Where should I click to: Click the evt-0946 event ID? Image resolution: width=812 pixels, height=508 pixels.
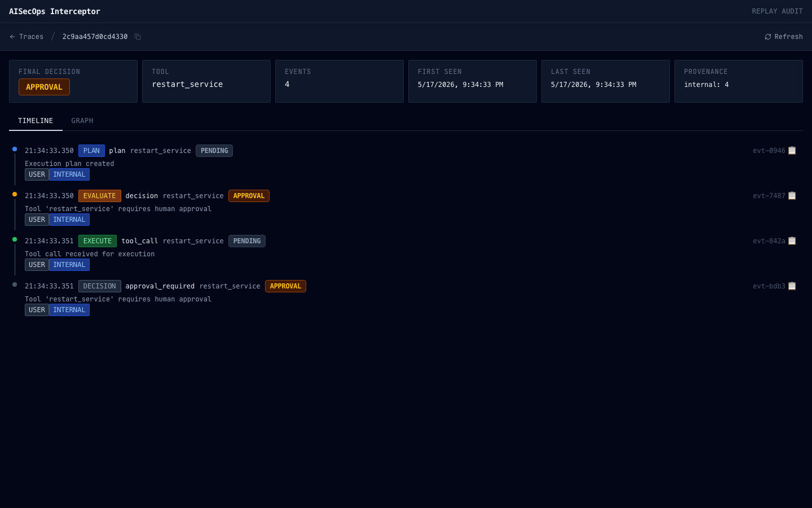769,151
